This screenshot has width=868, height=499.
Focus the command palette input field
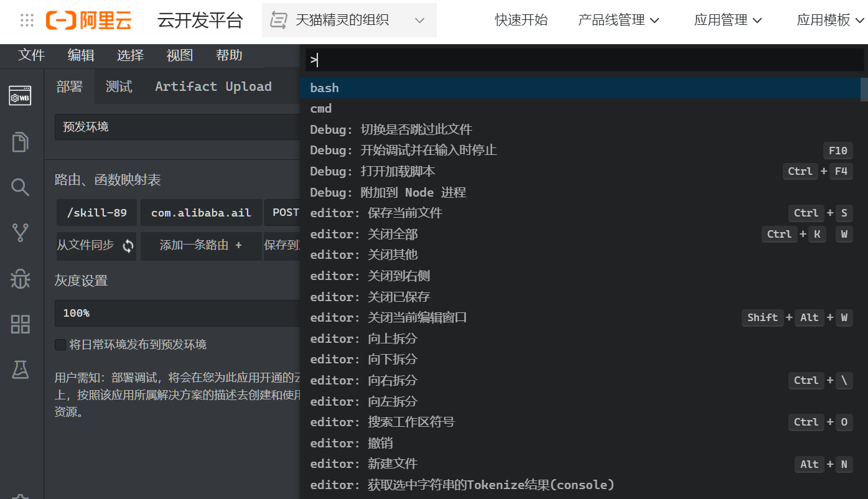click(584, 60)
